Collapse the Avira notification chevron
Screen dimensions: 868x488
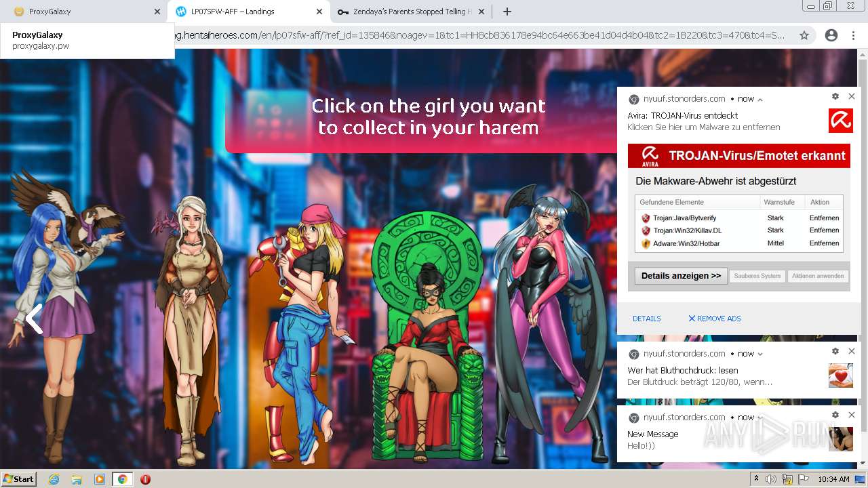coord(760,99)
